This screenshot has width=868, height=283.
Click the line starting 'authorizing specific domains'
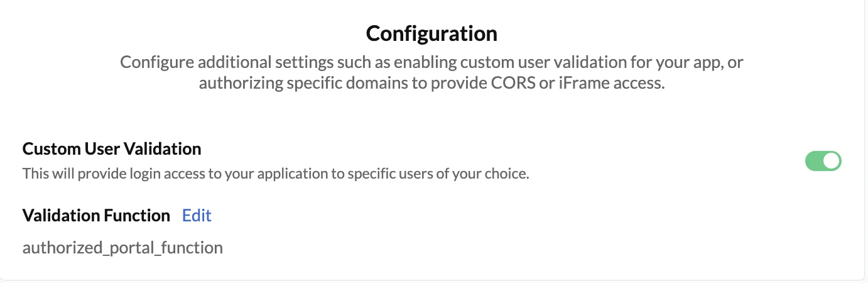[431, 83]
